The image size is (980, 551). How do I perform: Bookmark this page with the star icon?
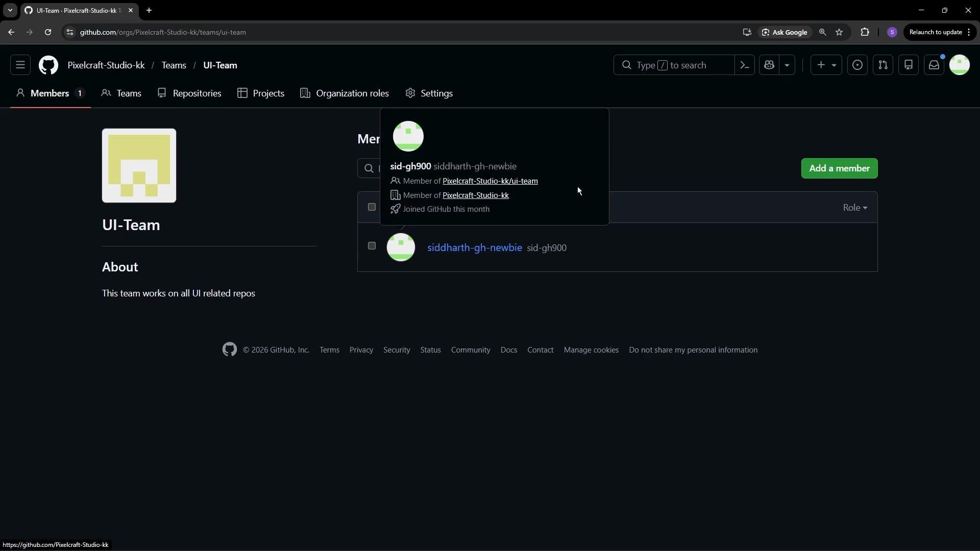(839, 32)
